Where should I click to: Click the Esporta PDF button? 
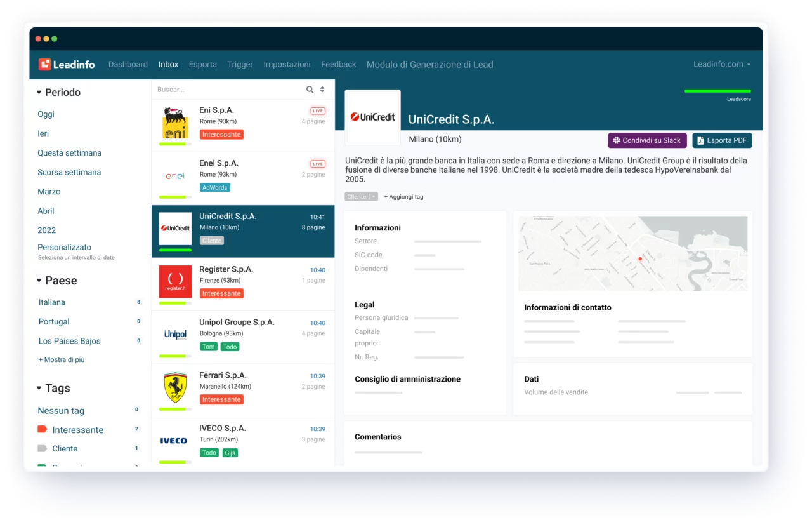tap(722, 140)
